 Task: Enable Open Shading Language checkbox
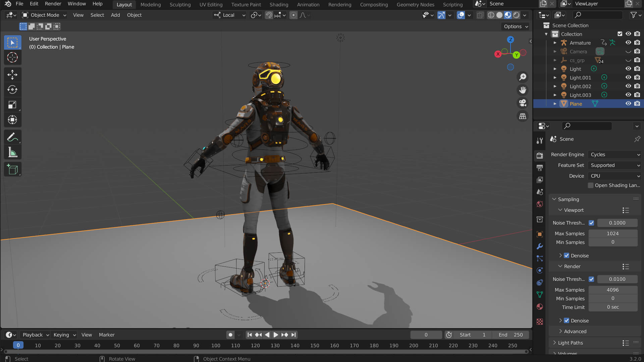click(591, 185)
